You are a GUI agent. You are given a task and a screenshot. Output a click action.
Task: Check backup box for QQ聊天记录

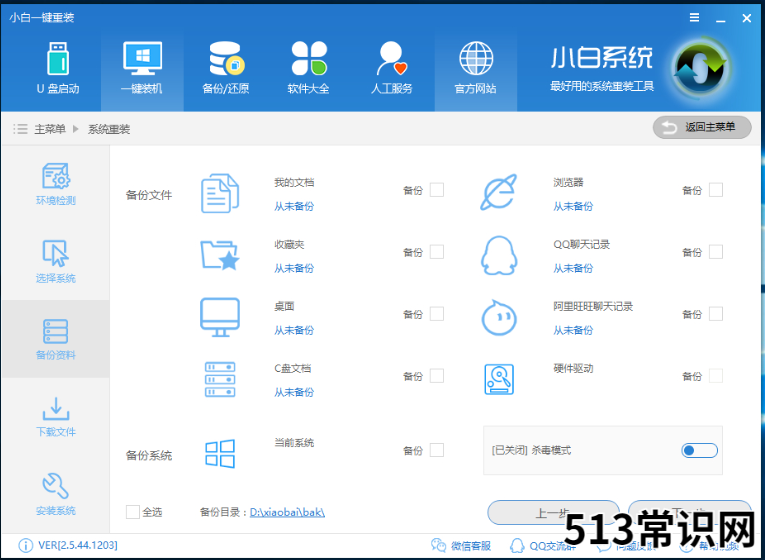tap(716, 252)
